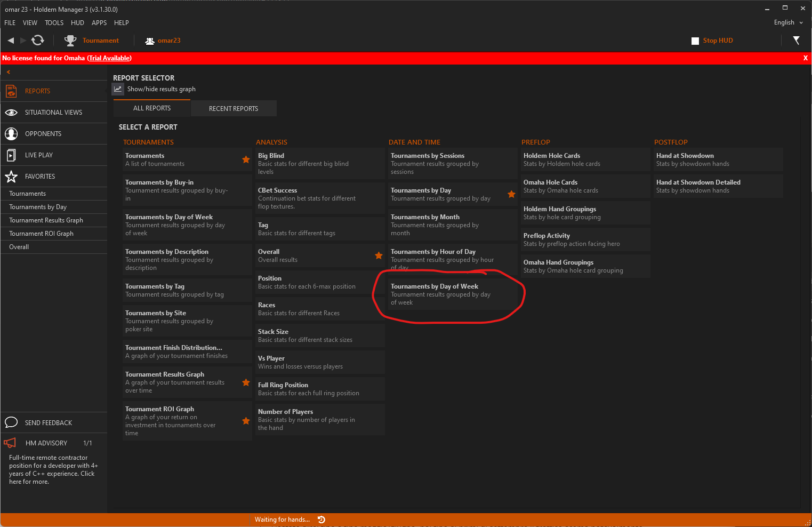Open the Tournaments by Sessions report

pos(453,164)
